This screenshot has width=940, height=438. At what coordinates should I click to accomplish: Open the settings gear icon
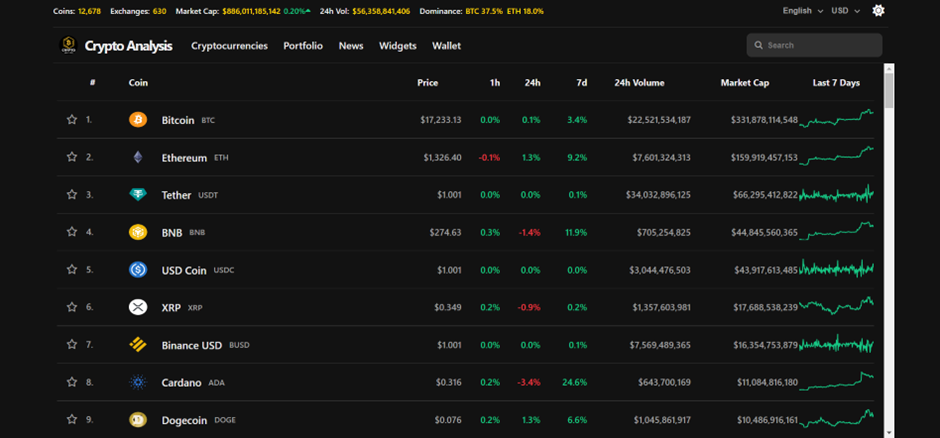click(878, 11)
